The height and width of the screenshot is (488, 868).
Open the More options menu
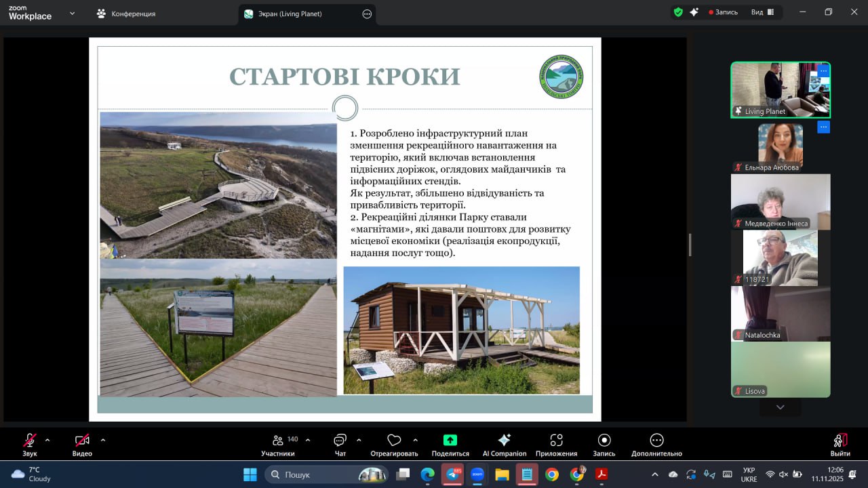656,444
